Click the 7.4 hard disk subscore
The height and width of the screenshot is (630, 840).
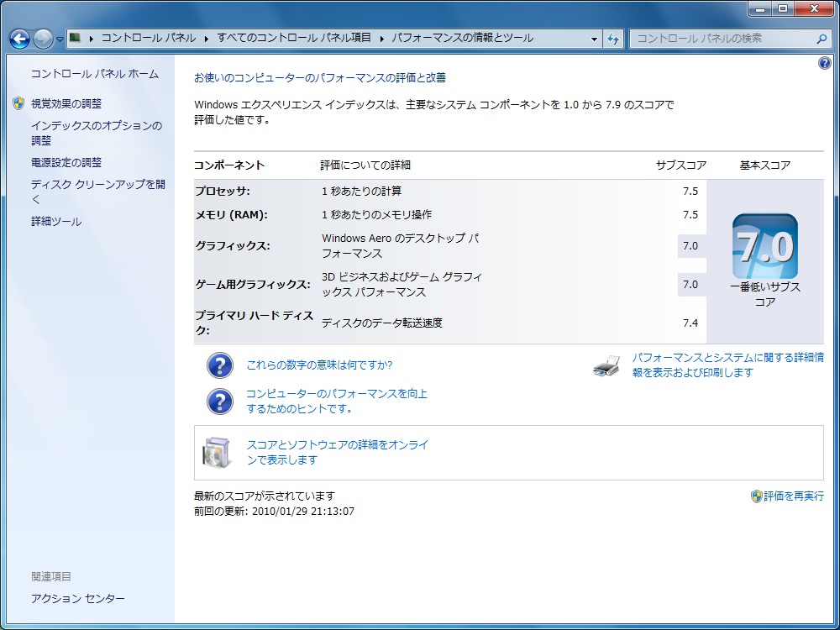pyautogui.click(x=690, y=323)
